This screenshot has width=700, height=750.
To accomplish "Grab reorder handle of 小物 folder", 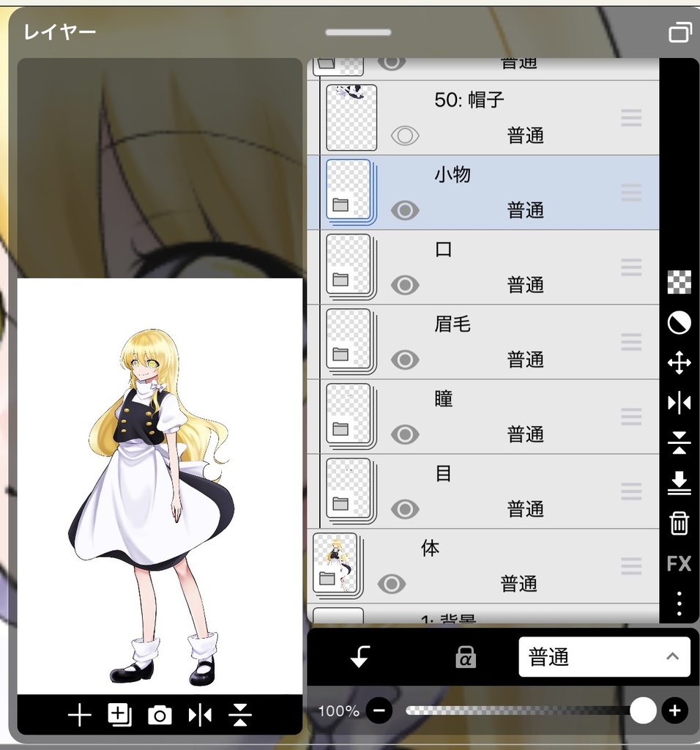I will click(631, 193).
